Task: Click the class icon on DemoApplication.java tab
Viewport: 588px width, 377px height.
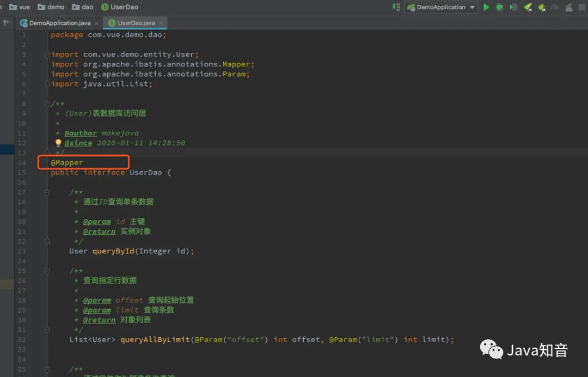Action: pyautogui.click(x=23, y=23)
